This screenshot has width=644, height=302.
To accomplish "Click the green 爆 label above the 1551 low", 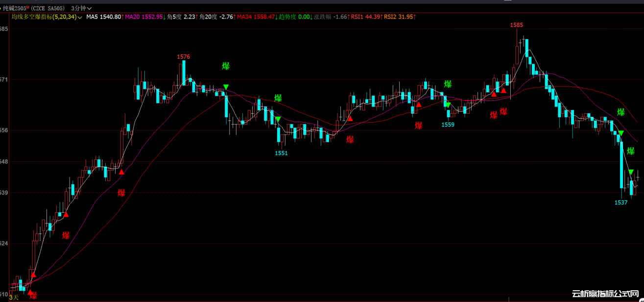I will [278, 98].
